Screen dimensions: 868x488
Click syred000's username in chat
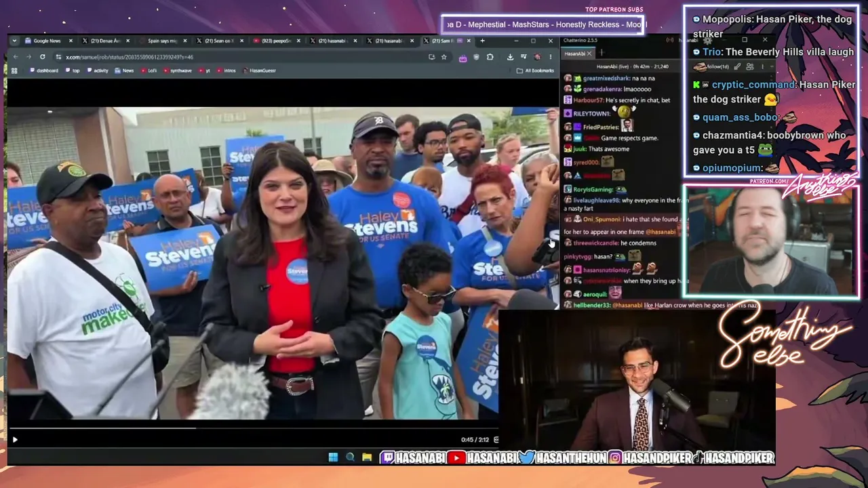tap(587, 162)
